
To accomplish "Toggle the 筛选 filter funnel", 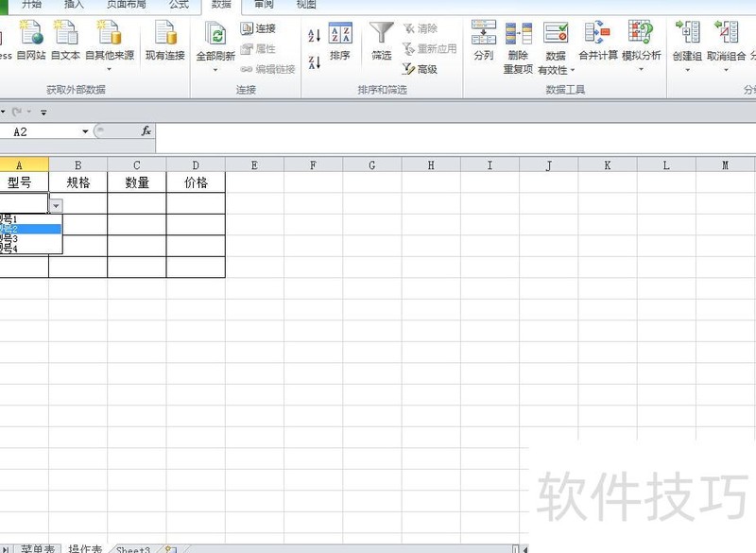I will tap(382, 42).
